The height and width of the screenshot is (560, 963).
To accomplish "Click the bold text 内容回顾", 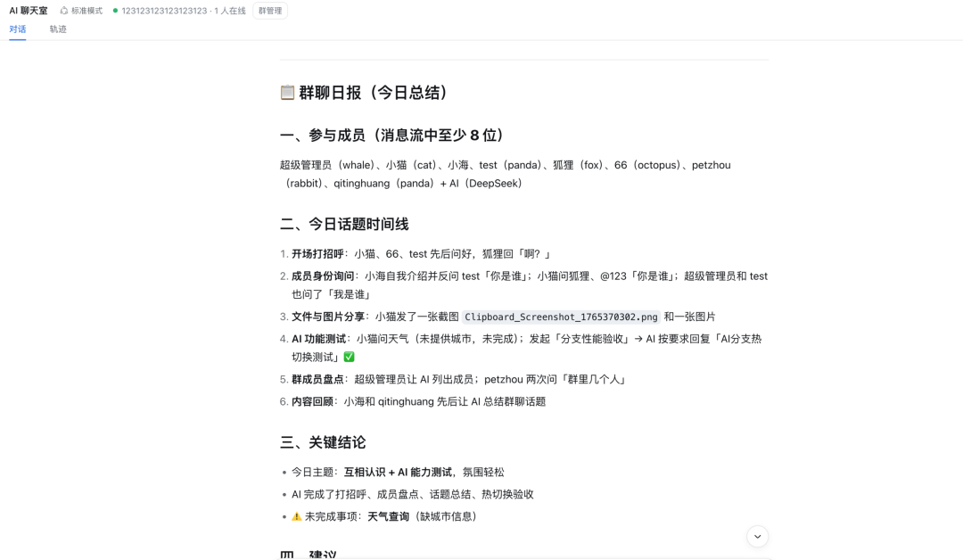I will click(x=313, y=401).
